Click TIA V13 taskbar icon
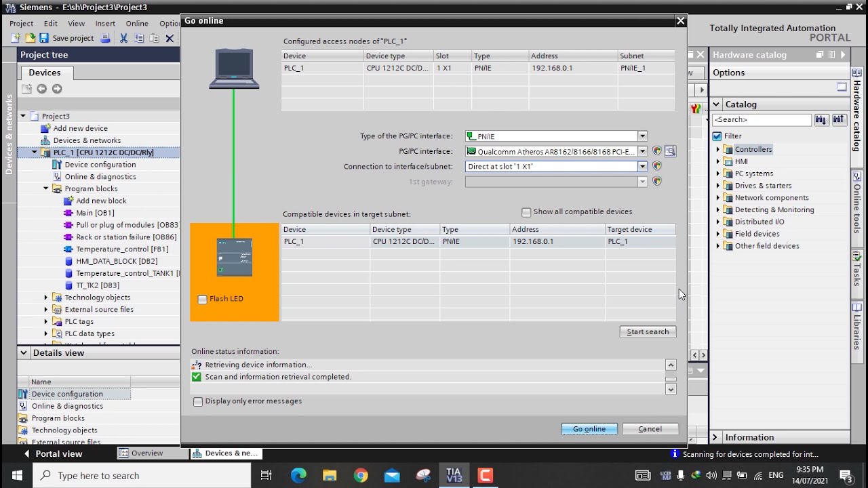This screenshot has height=488, width=868. [454, 475]
